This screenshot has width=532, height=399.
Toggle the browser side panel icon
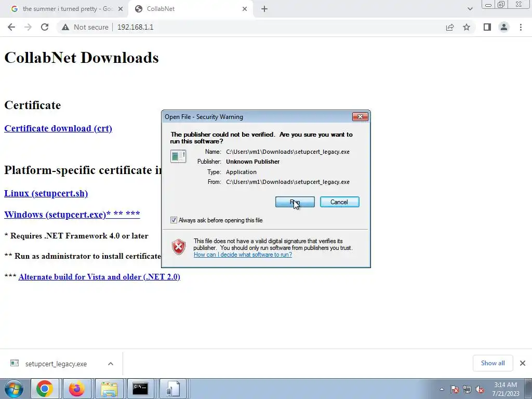click(x=487, y=27)
